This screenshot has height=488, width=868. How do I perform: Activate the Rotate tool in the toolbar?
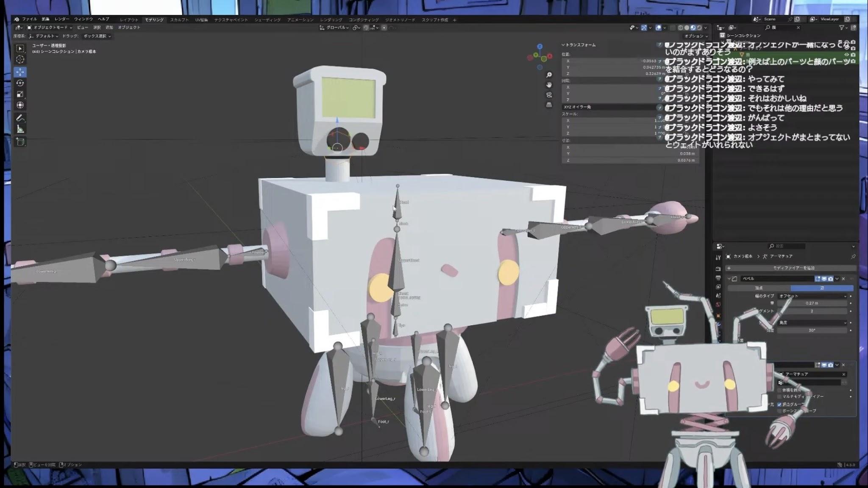[20, 83]
